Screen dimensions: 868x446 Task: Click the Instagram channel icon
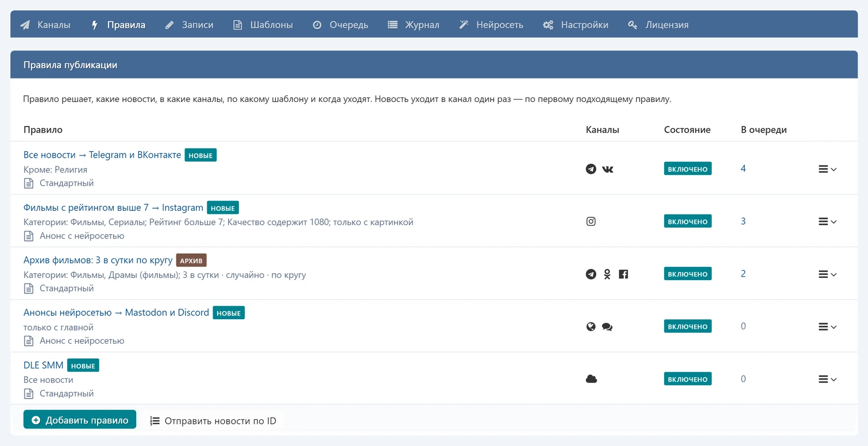point(591,221)
